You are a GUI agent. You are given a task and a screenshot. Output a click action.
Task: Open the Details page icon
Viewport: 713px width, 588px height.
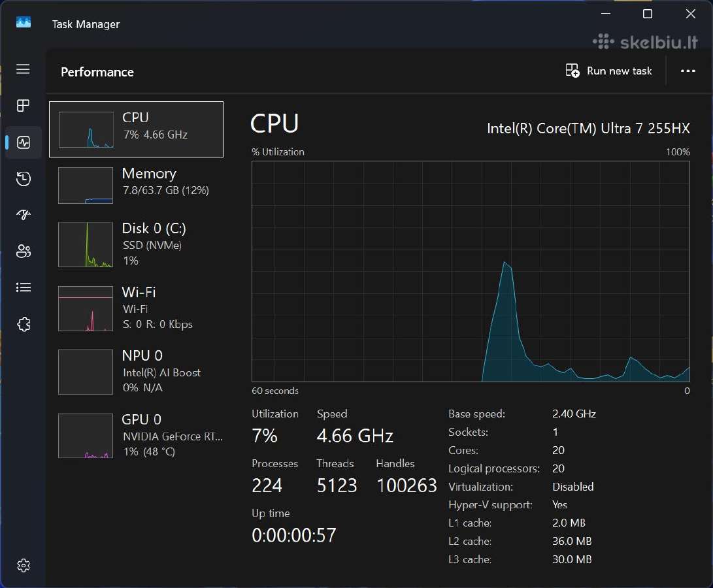[x=23, y=287]
